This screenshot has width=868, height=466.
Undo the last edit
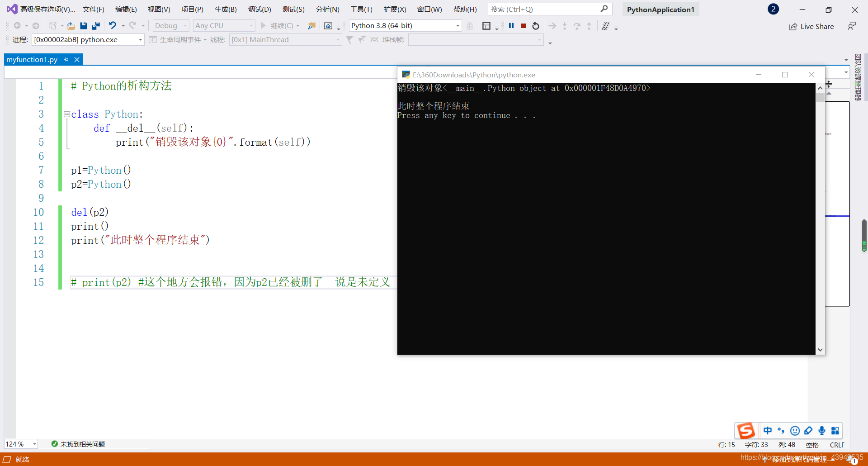(112, 26)
